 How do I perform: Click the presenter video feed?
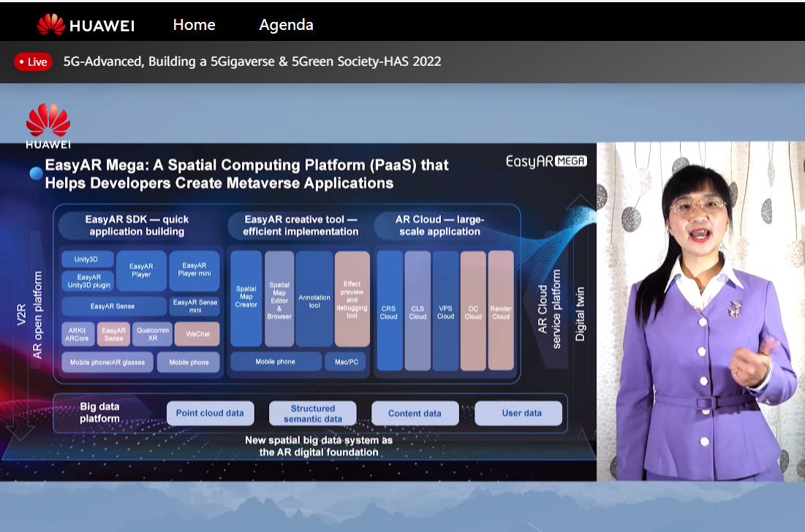tap(700, 312)
